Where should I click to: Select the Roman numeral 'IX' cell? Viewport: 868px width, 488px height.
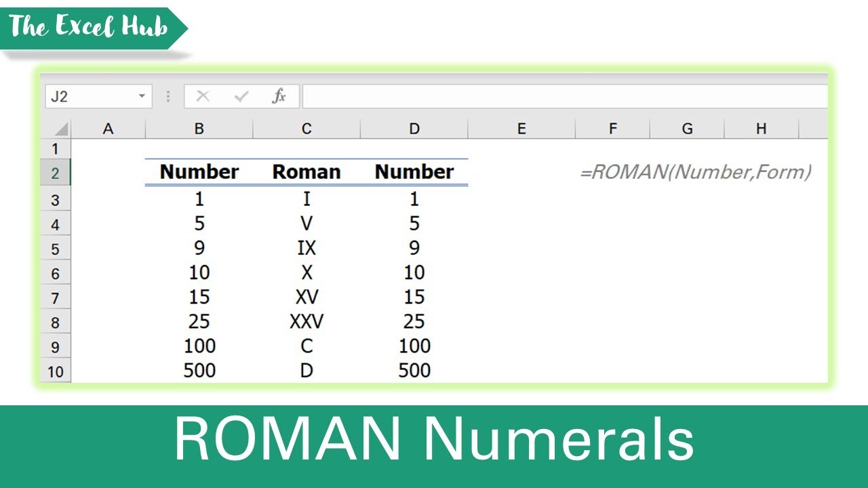tap(307, 248)
